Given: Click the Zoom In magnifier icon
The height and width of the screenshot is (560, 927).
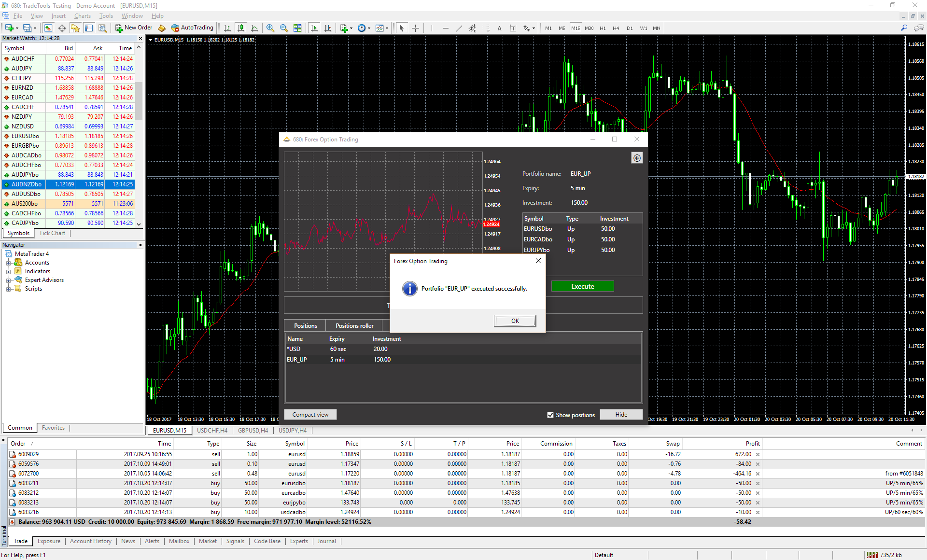Looking at the screenshot, I should pos(270,28).
